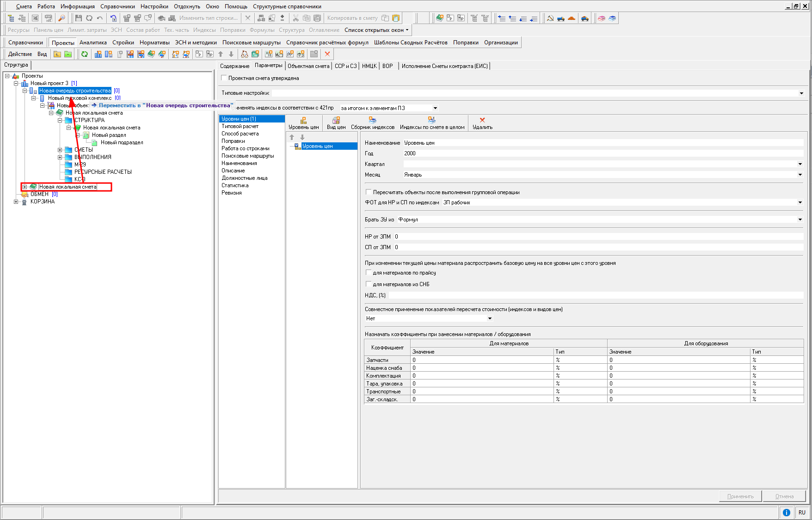Toggle 'для материалов по прайсу' checkbox
812x520 pixels.
(369, 273)
